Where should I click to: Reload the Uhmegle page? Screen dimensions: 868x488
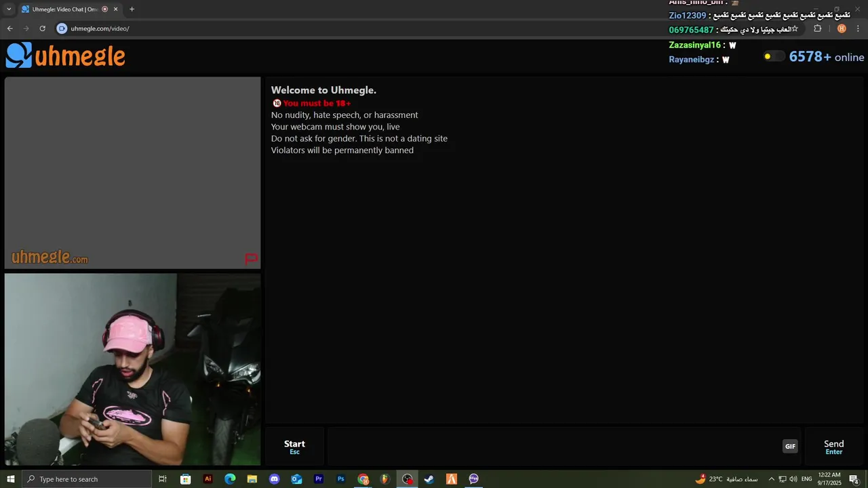(x=42, y=28)
